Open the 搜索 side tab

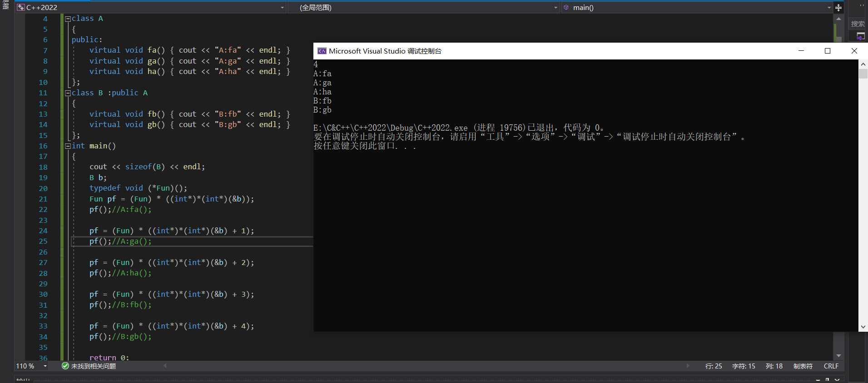(x=858, y=24)
